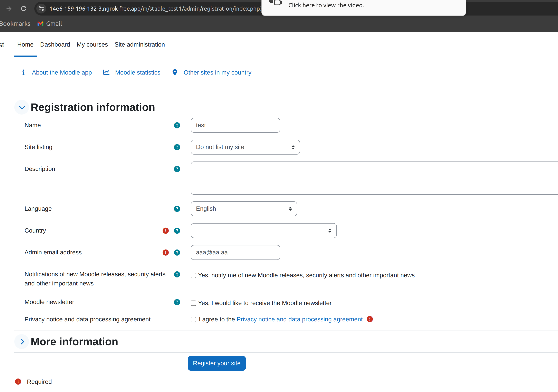This screenshot has height=392, width=558.
Task: Click the Registration information heading text
Action: [x=93, y=107]
